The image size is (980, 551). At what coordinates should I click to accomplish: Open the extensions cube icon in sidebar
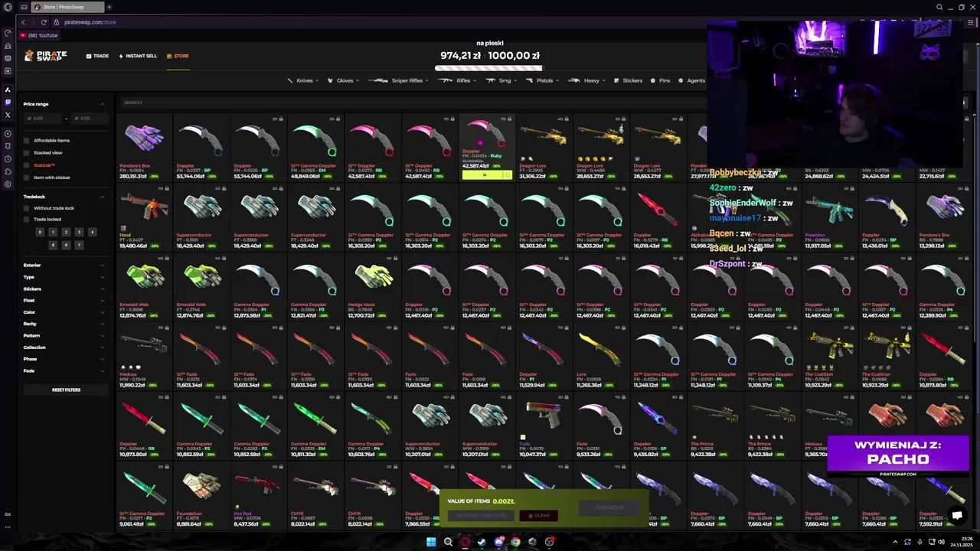[8, 171]
